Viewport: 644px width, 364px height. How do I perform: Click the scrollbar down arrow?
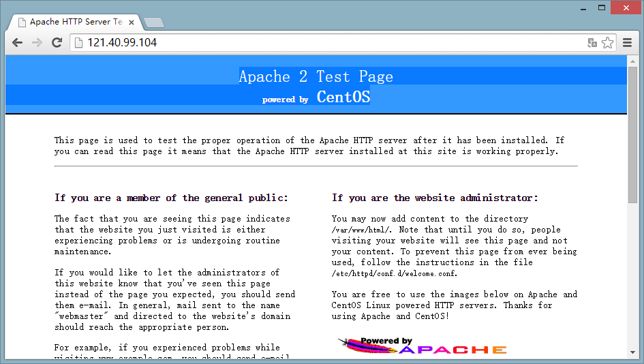(632, 352)
